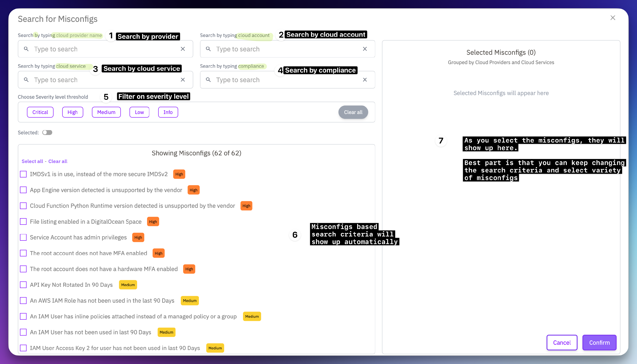
Task: Click the magnifier icon in the cloud account search
Action: coord(208,49)
